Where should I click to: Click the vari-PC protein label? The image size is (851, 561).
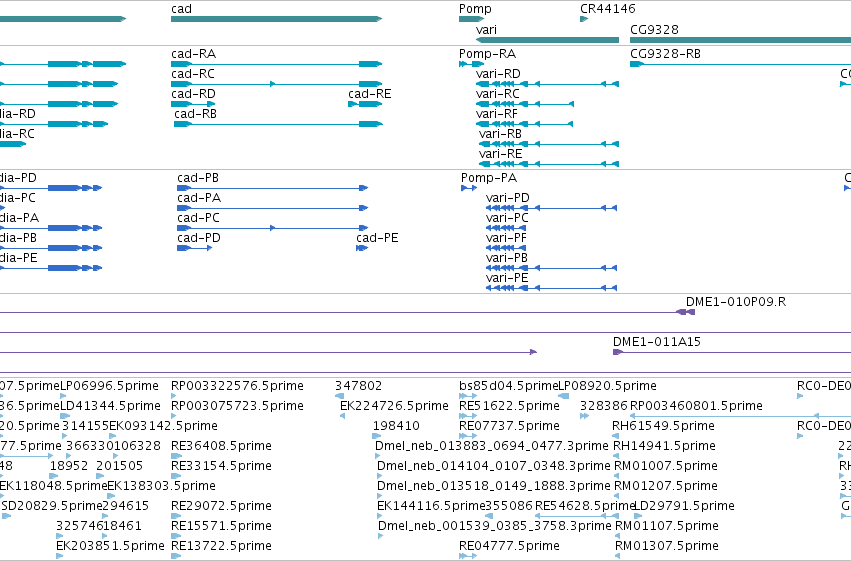pyautogui.click(x=507, y=218)
